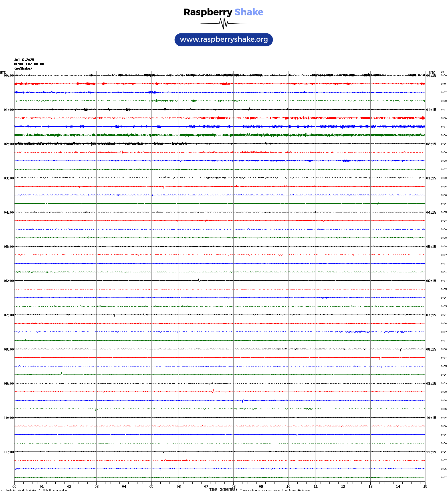This screenshot has width=448, height=494.
Task: Click the black trace on the 02:00 row
Action: [220, 144]
